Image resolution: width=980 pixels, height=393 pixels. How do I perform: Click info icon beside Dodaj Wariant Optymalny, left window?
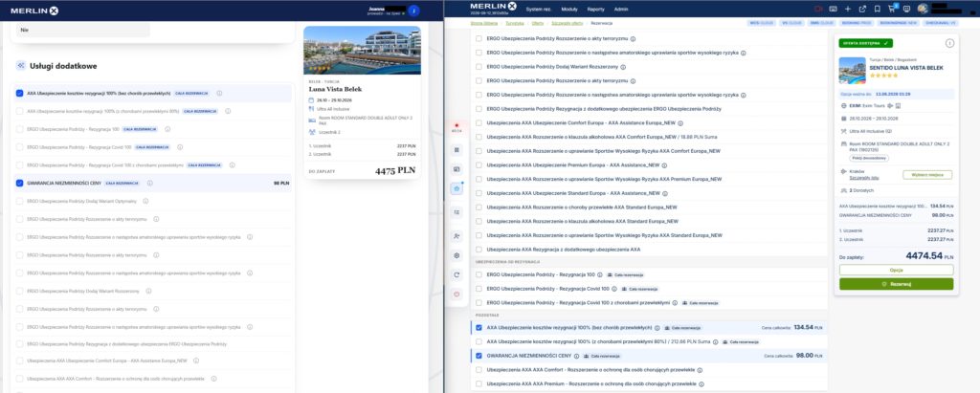point(145,201)
